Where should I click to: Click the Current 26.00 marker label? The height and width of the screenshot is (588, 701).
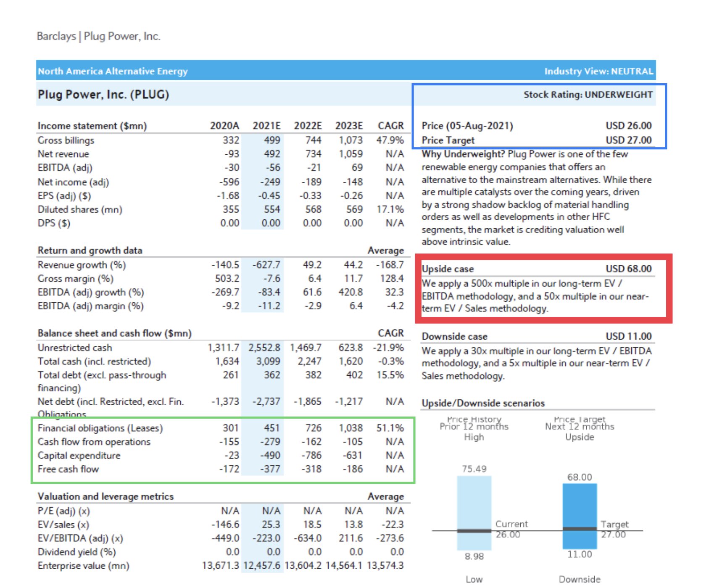point(510,529)
